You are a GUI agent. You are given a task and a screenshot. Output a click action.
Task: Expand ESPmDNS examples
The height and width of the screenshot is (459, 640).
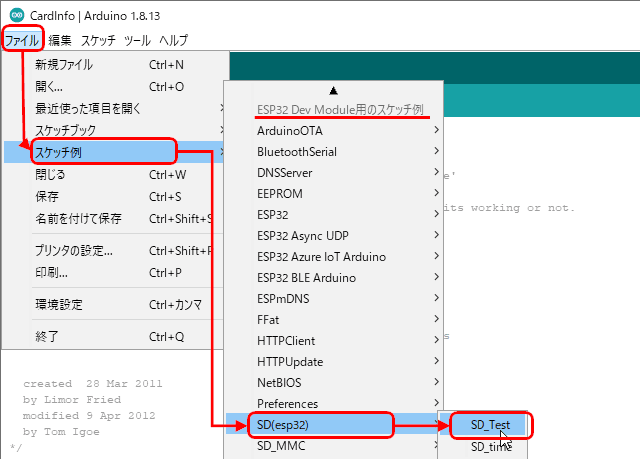coord(334,299)
